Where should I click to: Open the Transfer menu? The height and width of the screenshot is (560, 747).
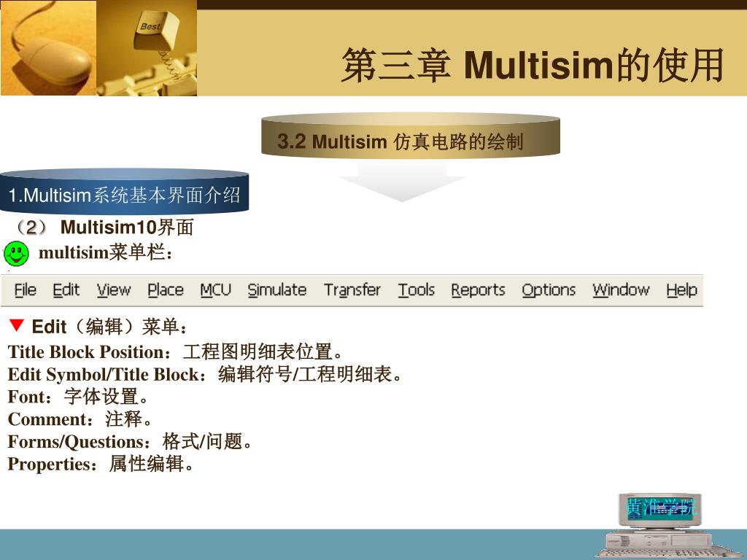coord(352,289)
